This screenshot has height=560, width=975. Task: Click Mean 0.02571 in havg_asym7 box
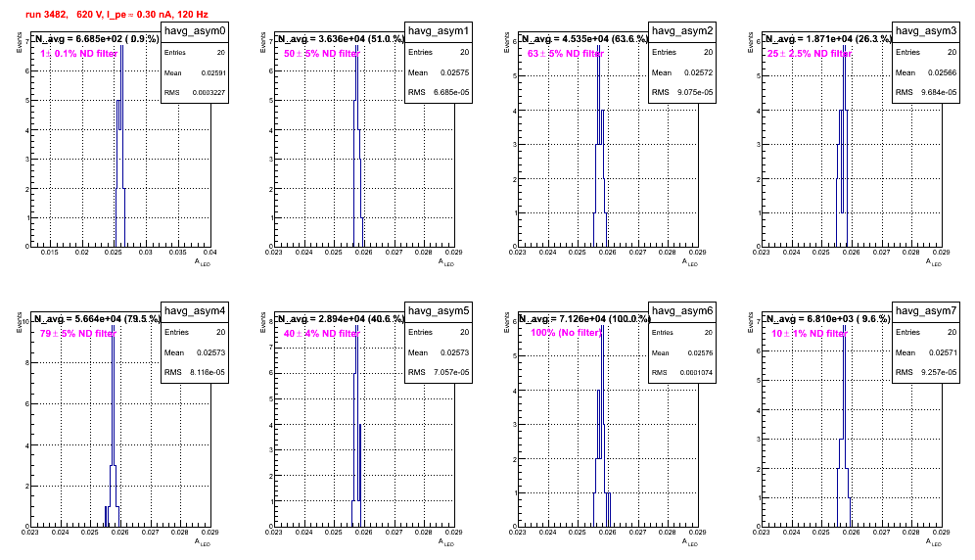[926, 352]
